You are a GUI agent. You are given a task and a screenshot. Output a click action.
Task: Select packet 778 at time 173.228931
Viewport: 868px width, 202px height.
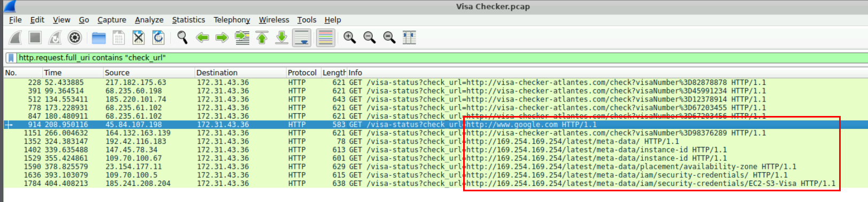tap(435, 107)
